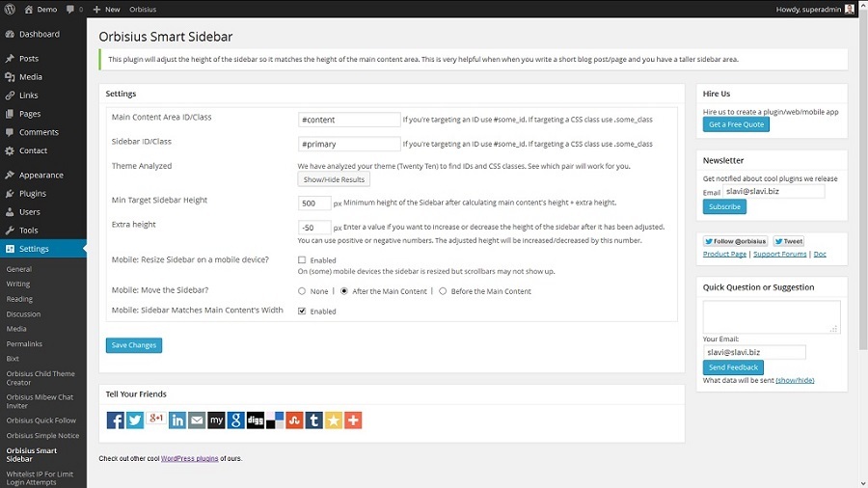Click the plus New icon
Image resolution: width=868 pixels, height=488 pixels.
click(x=96, y=10)
